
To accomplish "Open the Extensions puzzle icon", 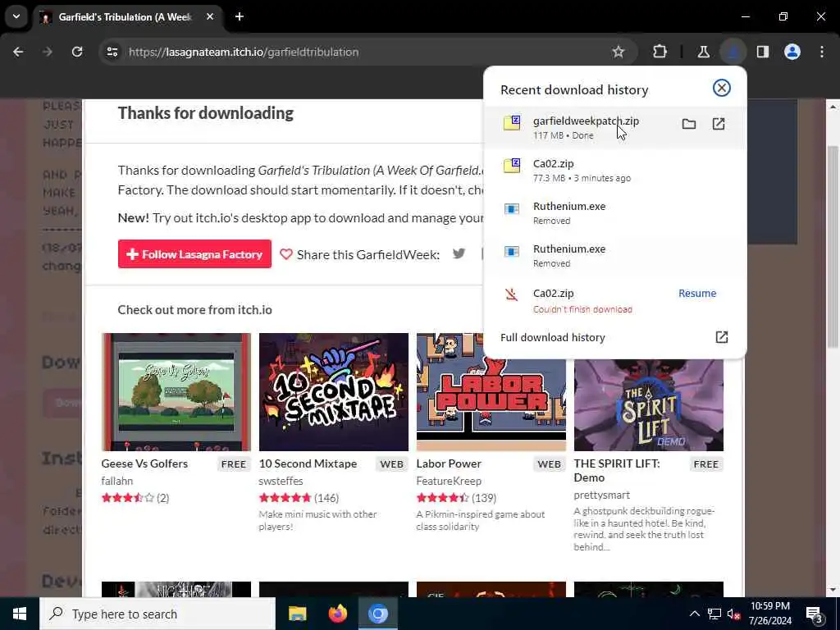I will 660,52.
